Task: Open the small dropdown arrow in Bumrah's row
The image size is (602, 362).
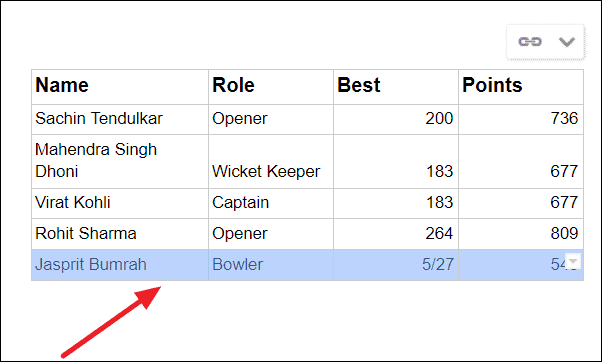Action: point(573,261)
